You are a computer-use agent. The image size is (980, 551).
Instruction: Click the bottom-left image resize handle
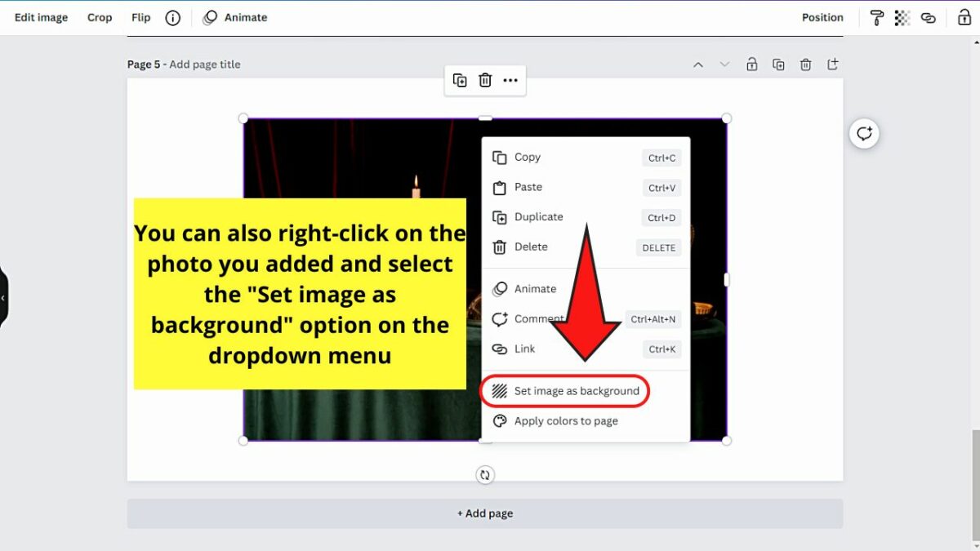(x=243, y=441)
